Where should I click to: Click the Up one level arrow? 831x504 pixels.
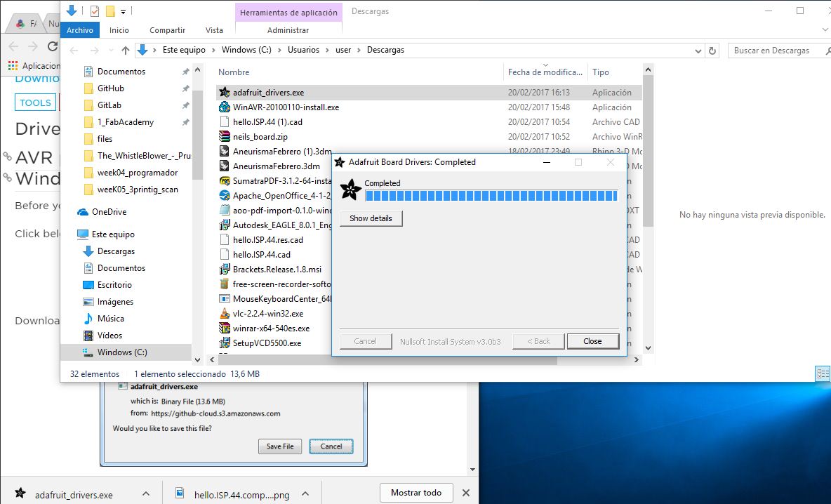pyautogui.click(x=125, y=51)
